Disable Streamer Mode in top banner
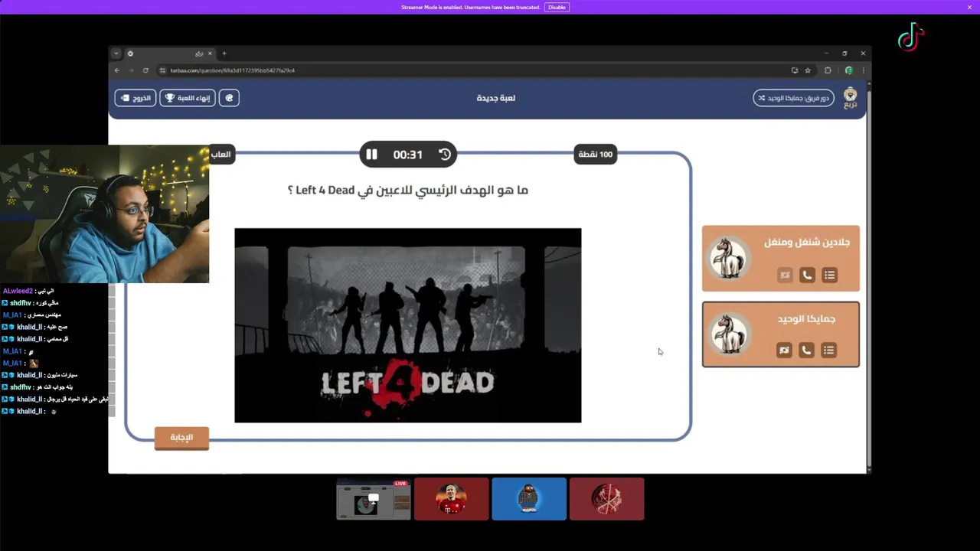The image size is (980, 551). pos(557,7)
